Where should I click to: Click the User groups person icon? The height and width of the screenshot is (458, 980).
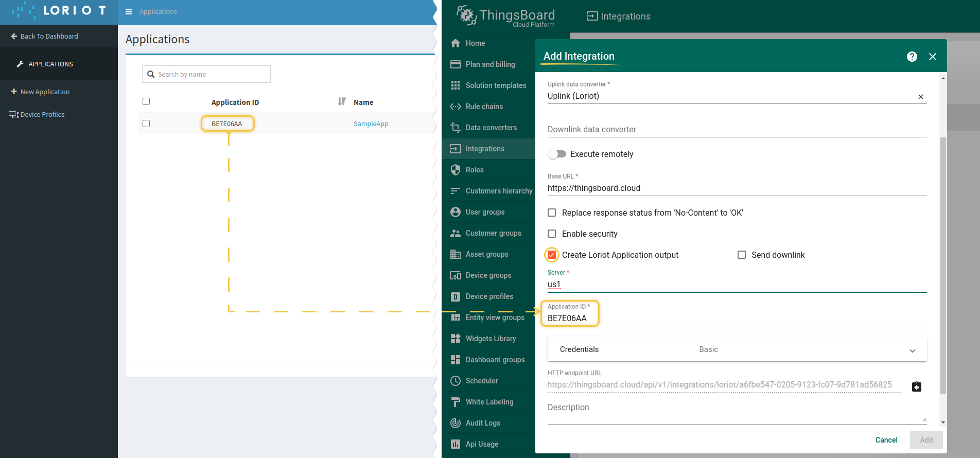point(456,212)
